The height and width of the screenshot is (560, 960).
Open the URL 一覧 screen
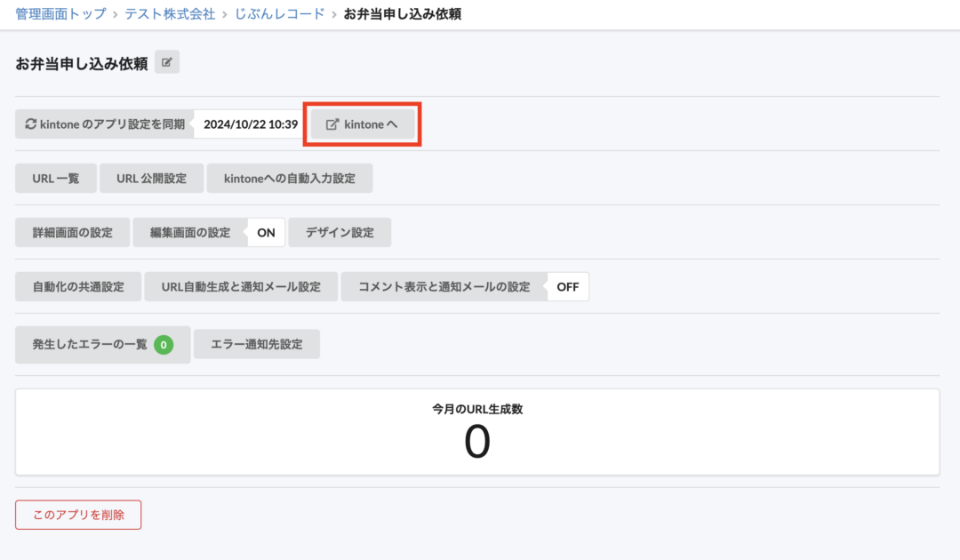coord(55,178)
